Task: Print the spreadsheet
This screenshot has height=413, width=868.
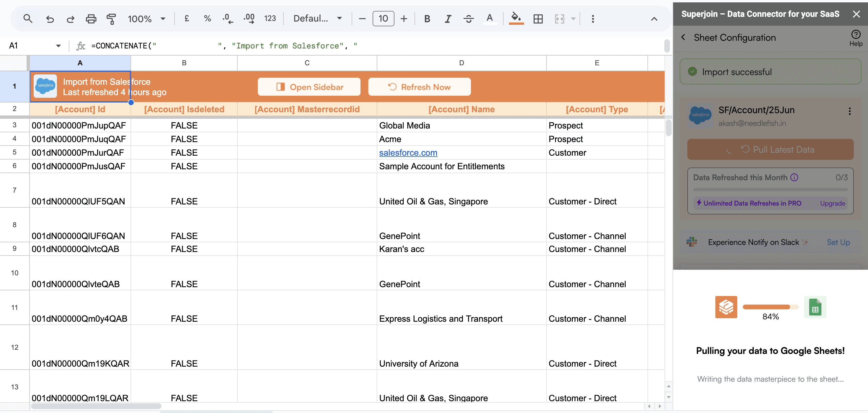Action: 91,19
